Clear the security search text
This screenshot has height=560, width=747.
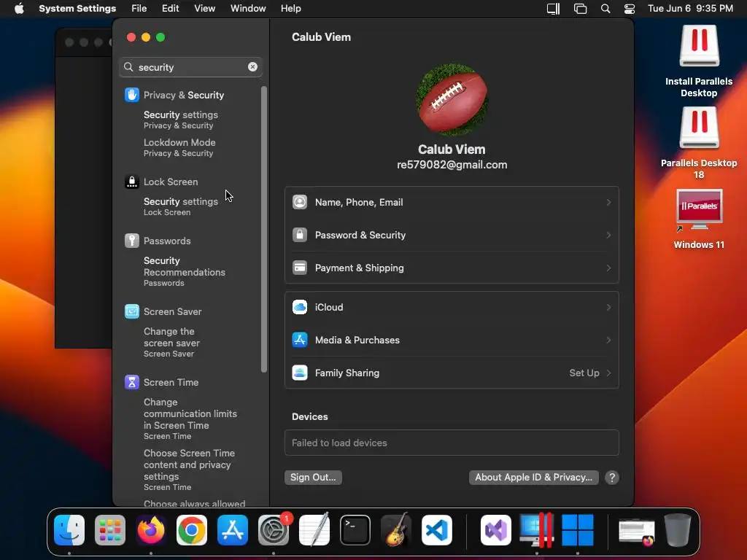point(252,67)
